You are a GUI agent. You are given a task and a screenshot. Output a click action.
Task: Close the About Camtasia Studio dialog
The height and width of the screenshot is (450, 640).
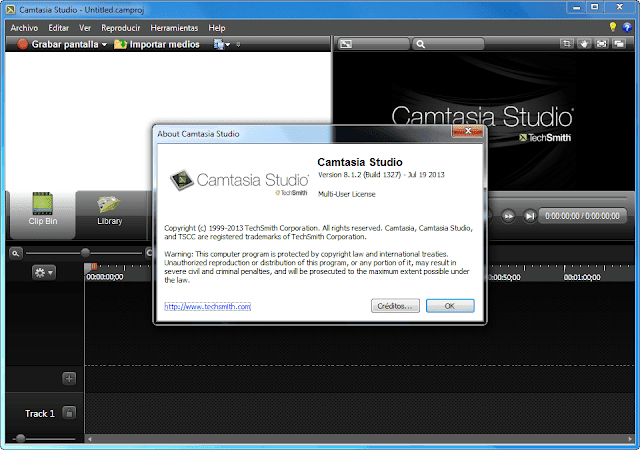[x=468, y=131]
